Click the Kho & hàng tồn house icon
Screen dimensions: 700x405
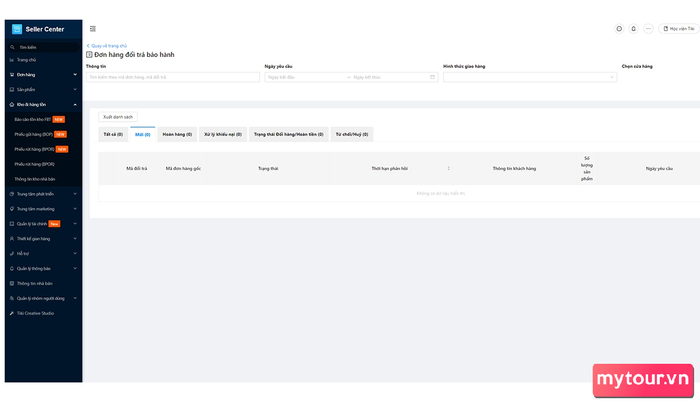tap(12, 104)
